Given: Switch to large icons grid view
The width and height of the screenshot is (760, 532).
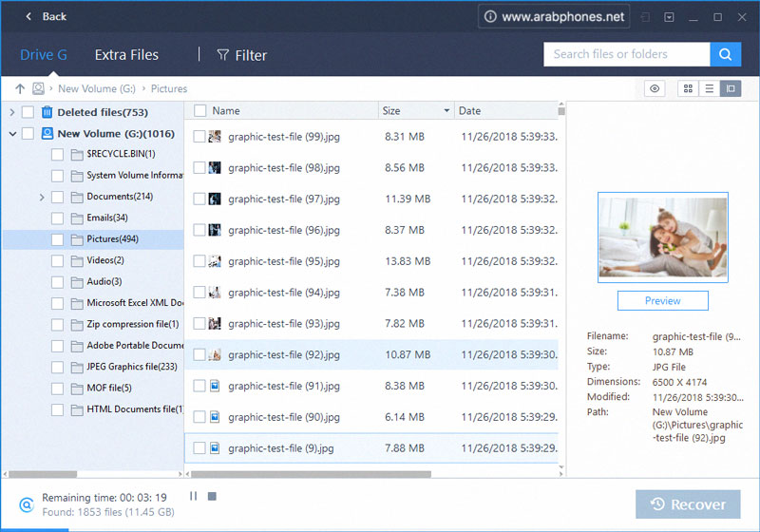Looking at the screenshot, I should (688, 88).
